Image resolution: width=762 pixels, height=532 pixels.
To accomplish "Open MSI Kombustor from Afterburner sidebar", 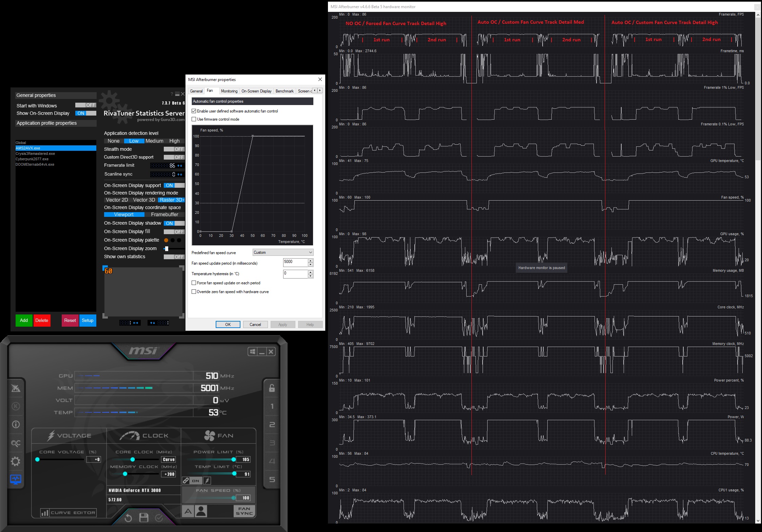I will click(16, 406).
